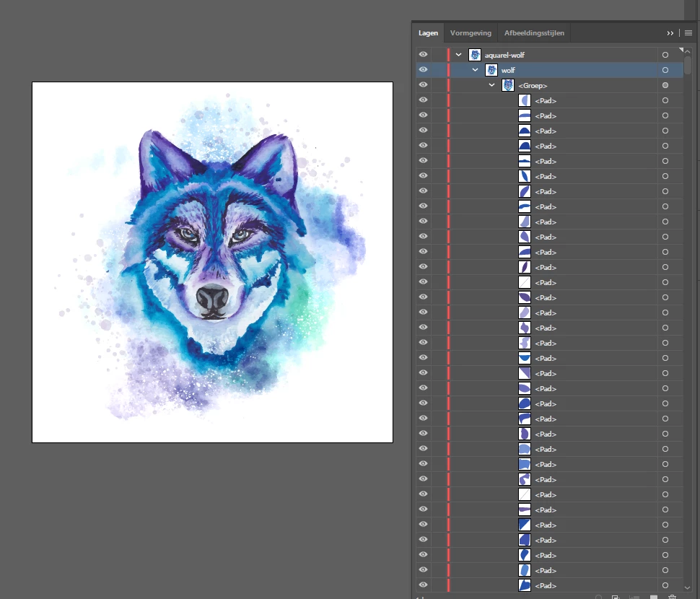700x599 pixels.
Task: Click the scroll-down arrow of the layers list
Action: pos(688,588)
